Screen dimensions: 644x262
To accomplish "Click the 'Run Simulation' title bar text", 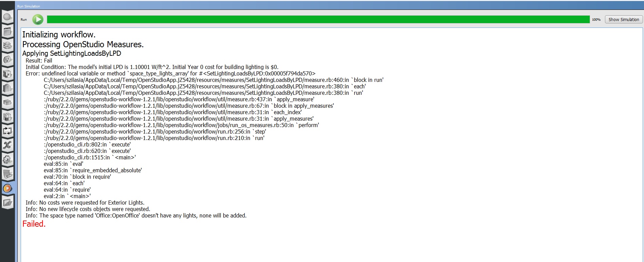I will (29, 6).
